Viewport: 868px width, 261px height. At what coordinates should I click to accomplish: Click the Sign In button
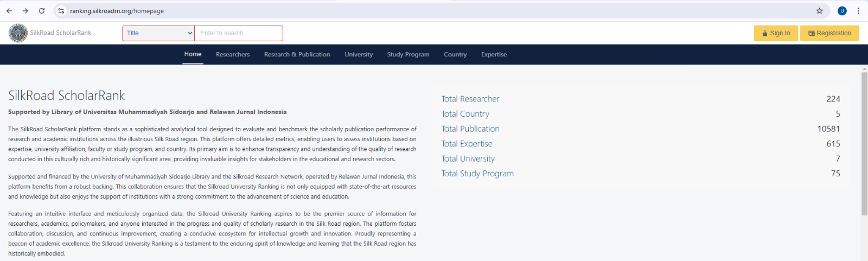click(x=776, y=33)
